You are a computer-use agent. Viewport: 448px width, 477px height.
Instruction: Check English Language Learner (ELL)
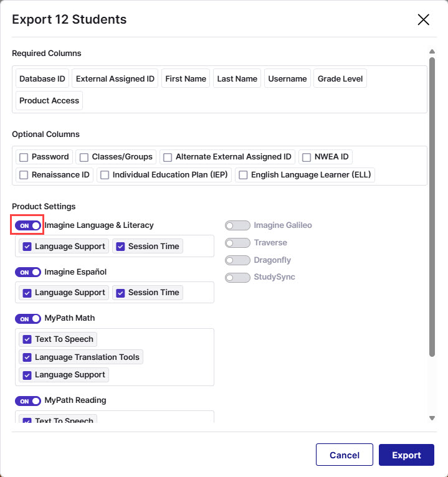(243, 175)
